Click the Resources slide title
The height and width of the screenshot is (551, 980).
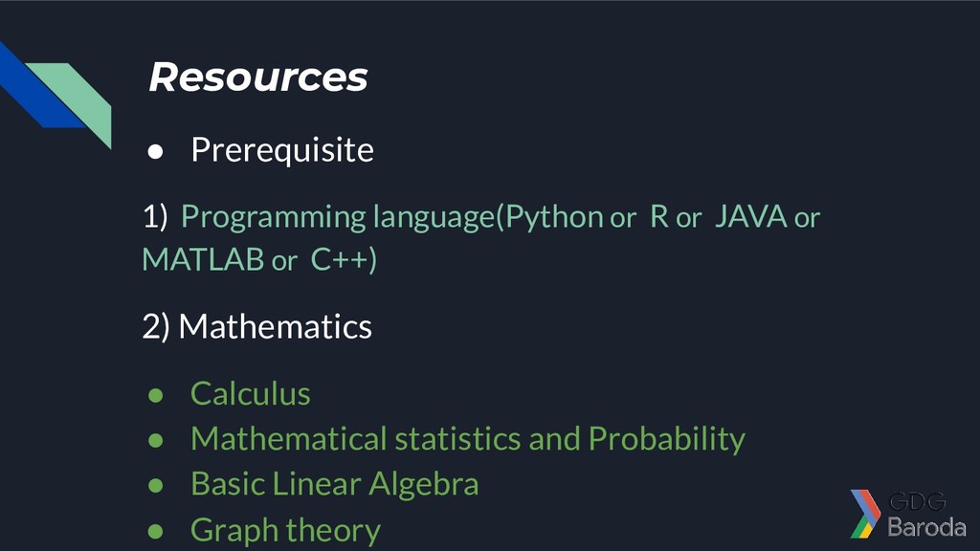coord(258,77)
